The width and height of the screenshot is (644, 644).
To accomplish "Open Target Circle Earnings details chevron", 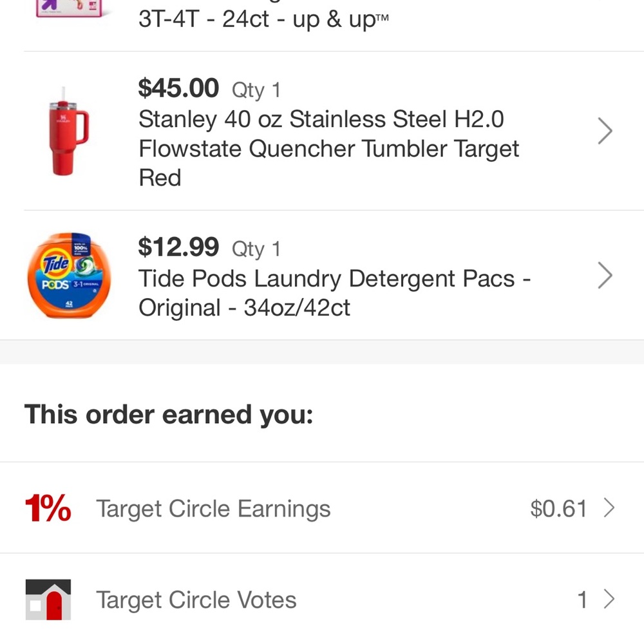I will click(x=609, y=509).
